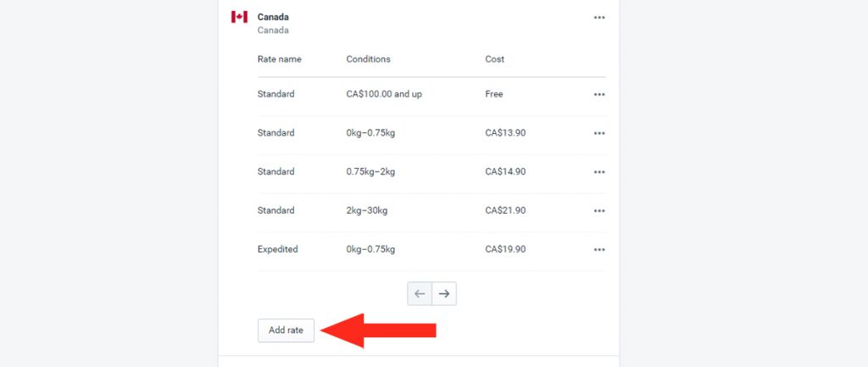Go to the next page of rates
The width and height of the screenshot is (868, 367).
point(444,294)
